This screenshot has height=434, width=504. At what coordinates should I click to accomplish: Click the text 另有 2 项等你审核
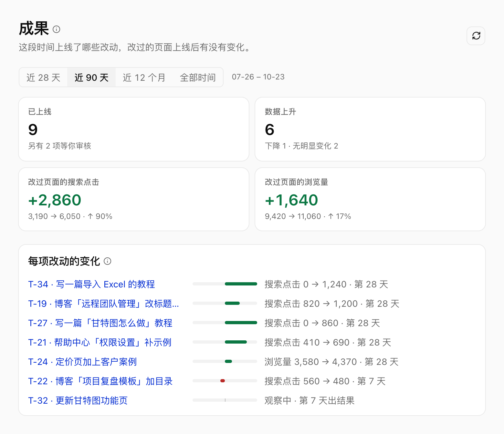(60, 146)
